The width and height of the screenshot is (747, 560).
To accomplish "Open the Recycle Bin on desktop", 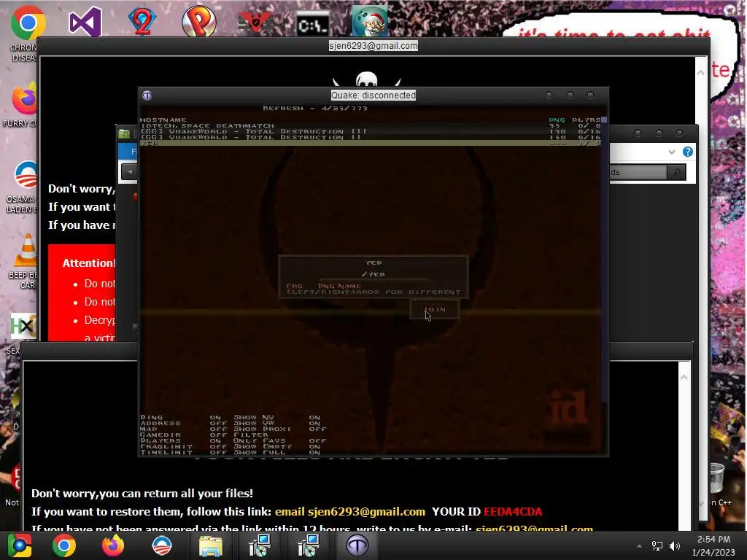I will (x=718, y=477).
